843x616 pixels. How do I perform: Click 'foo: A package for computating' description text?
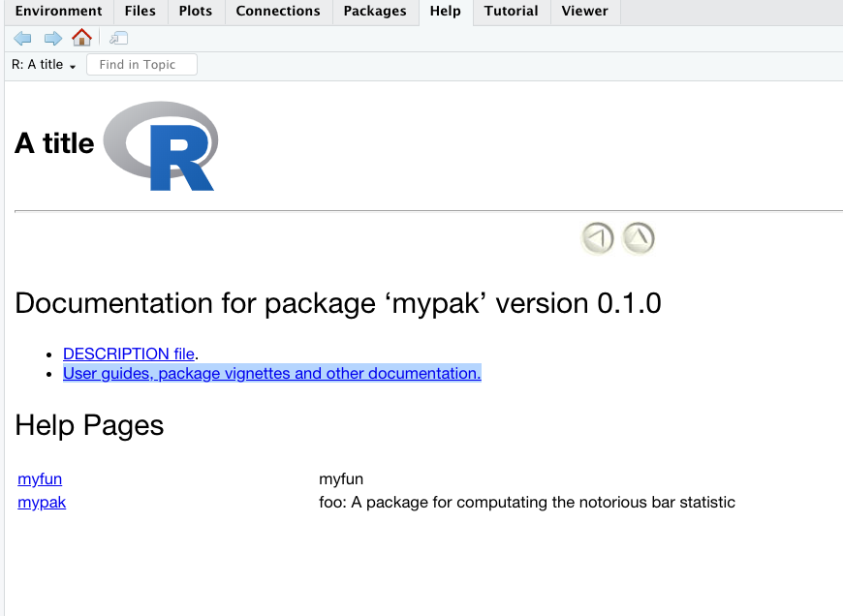(x=527, y=502)
